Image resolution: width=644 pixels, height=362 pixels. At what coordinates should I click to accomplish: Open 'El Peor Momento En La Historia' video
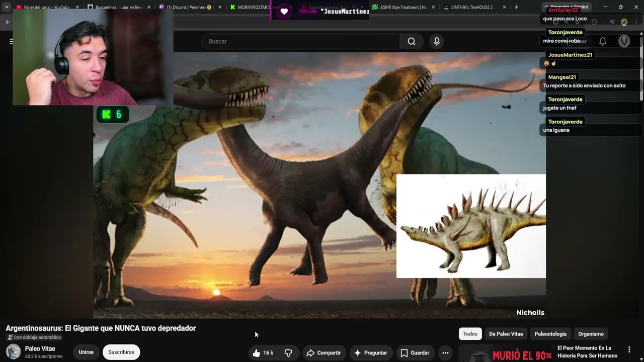click(x=587, y=352)
